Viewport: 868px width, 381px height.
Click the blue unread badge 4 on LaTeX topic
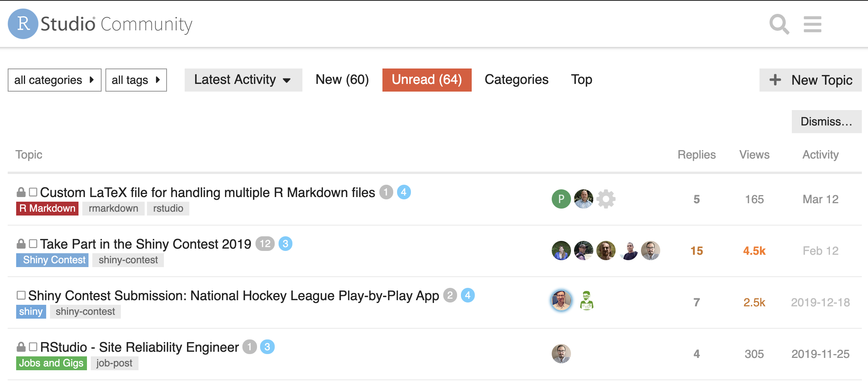point(404,192)
